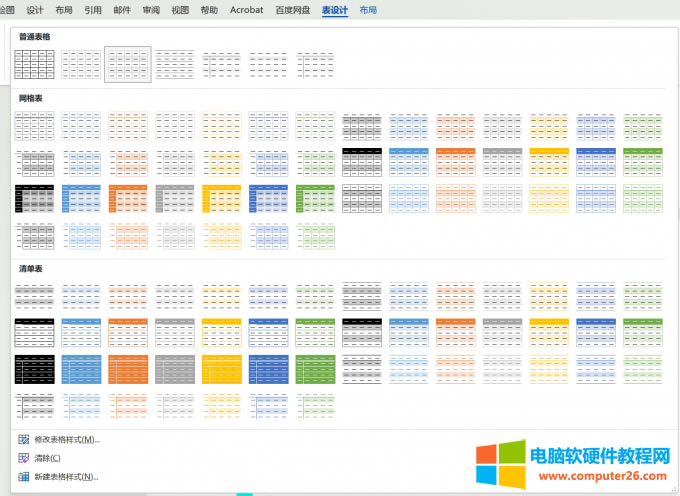Select the final green style in 网格表 section
Image resolution: width=680 pixels, height=496 pixels.
315,236
